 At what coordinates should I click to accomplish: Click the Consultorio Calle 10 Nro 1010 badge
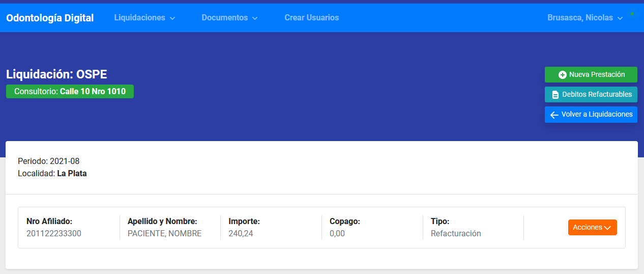(70, 92)
